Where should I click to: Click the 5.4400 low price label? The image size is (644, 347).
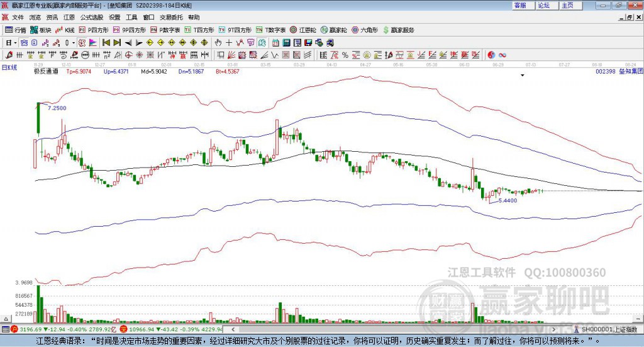pyautogui.click(x=508, y=201)
